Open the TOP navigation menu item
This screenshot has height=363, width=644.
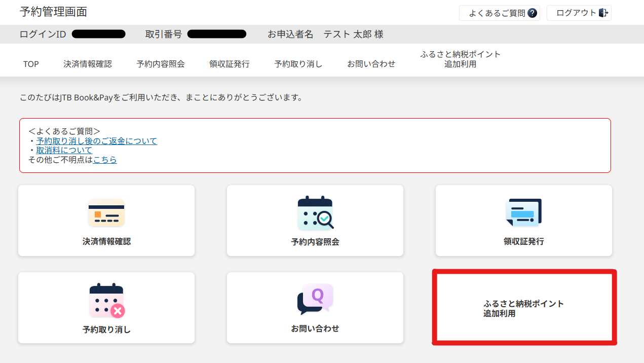tap(31, 64)
